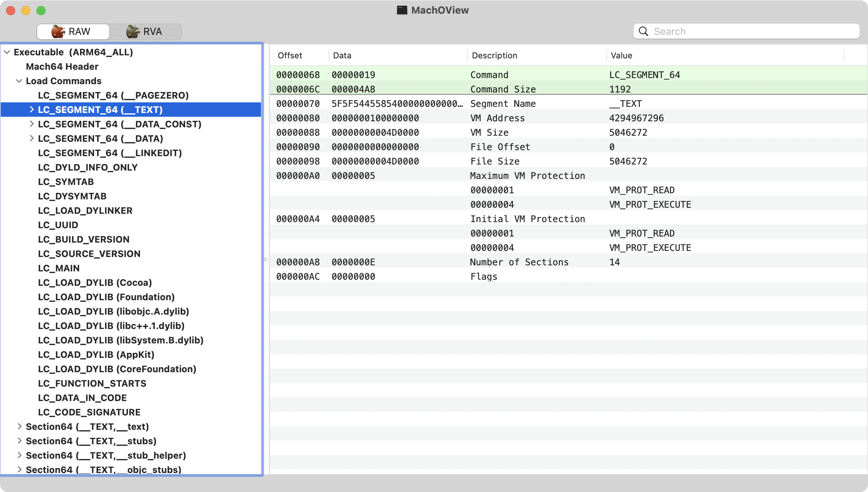Select LC_MAIN load command
The width and height of the screenshot is (868, 492).
point(59,268)
